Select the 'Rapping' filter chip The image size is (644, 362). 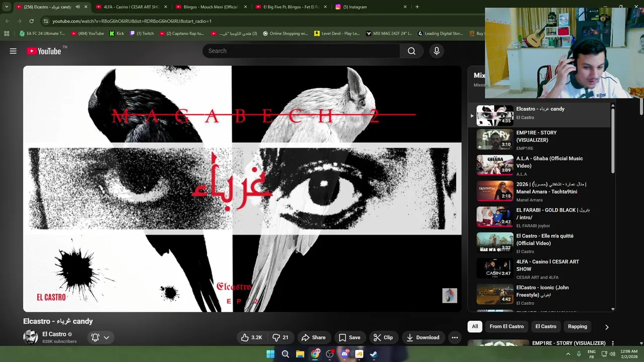[x=578, y=326]
